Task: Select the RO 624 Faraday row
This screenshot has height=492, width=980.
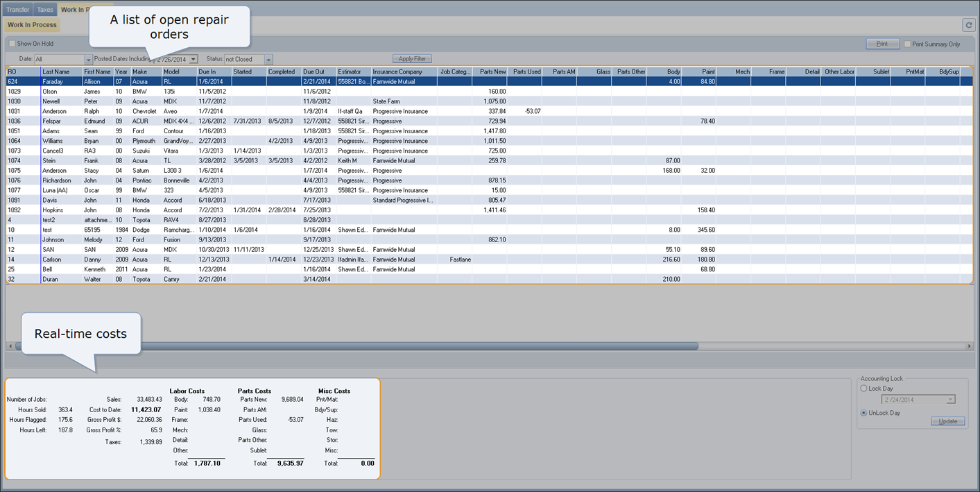Action: (489, 81)
